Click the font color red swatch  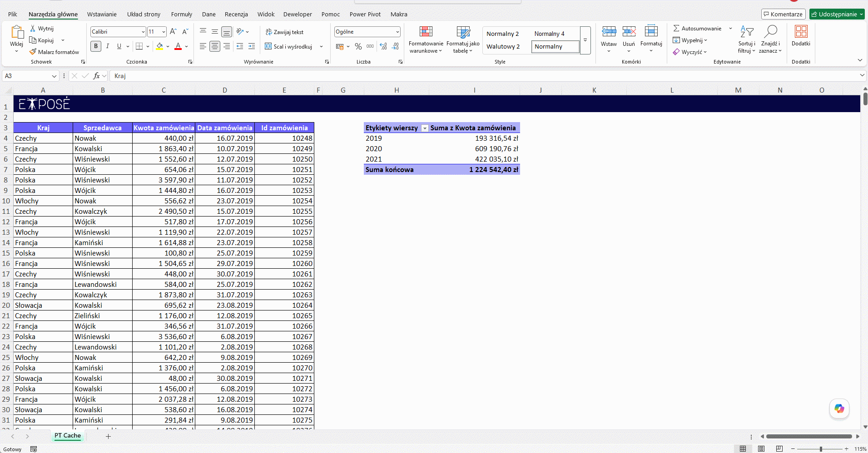(x=178, y=46)
